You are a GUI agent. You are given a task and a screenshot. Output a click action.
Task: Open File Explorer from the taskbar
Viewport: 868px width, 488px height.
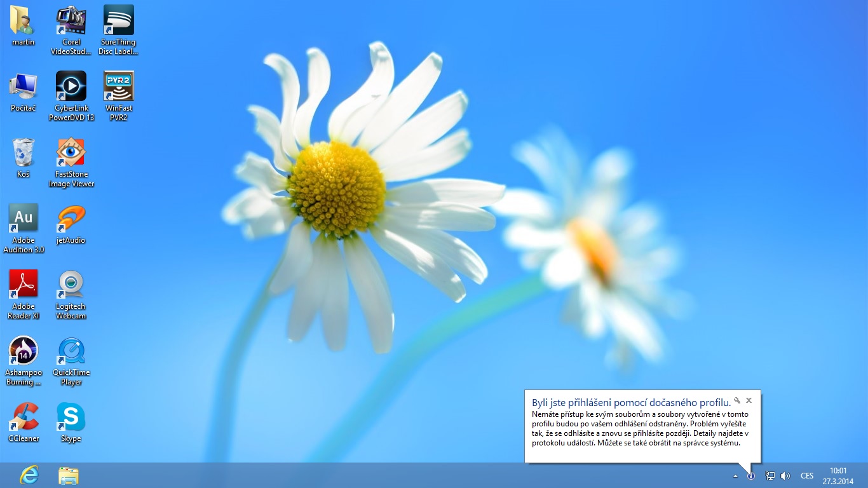(68, 475)
